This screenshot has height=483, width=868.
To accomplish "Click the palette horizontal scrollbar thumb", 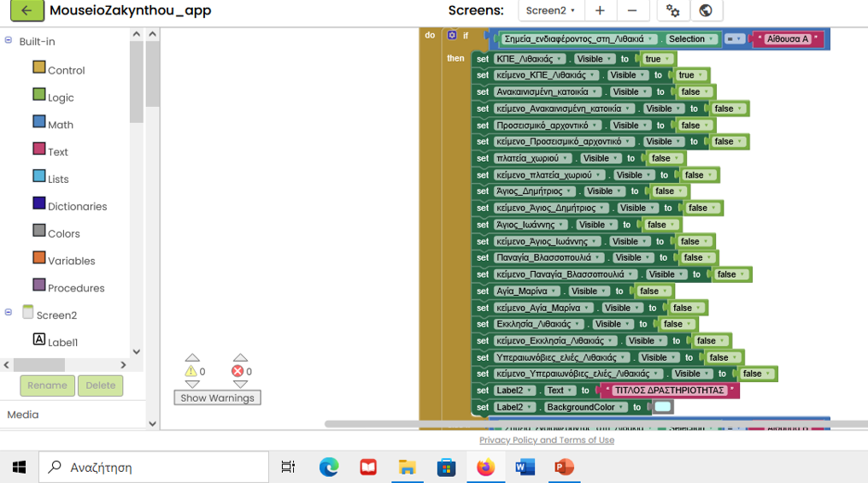I will (x=39, y=365).
